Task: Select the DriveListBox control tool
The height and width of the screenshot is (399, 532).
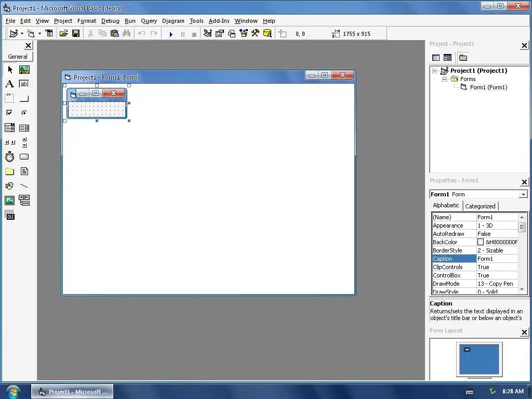Action: click(x=24, y=157)
